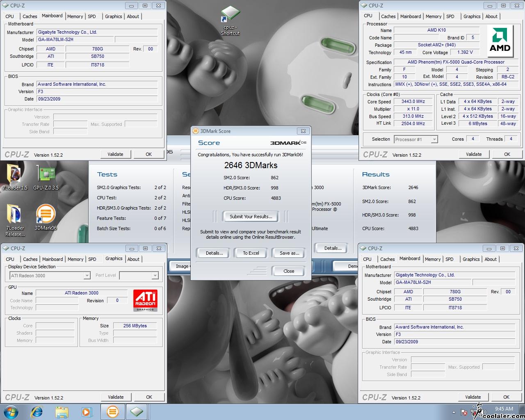Viewport: 525px width, 420px height.
Task: Click the Instructions field listing MMX and SSE
Action: tap(456, 84)
